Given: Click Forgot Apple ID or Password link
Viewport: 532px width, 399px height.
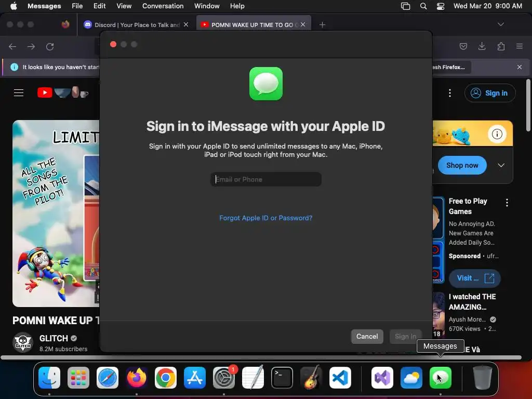Looking at the screenshot, I should 265,218.
